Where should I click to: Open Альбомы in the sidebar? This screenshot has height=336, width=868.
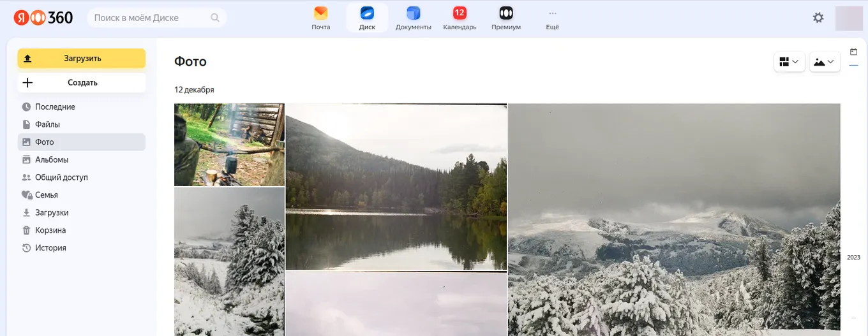point(52,159)
